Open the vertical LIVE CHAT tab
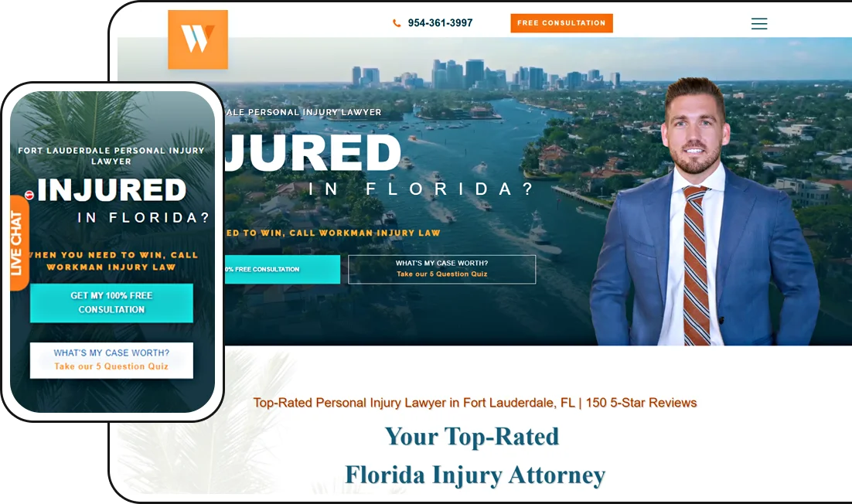The image size is (852, 504). click(18, 243)
